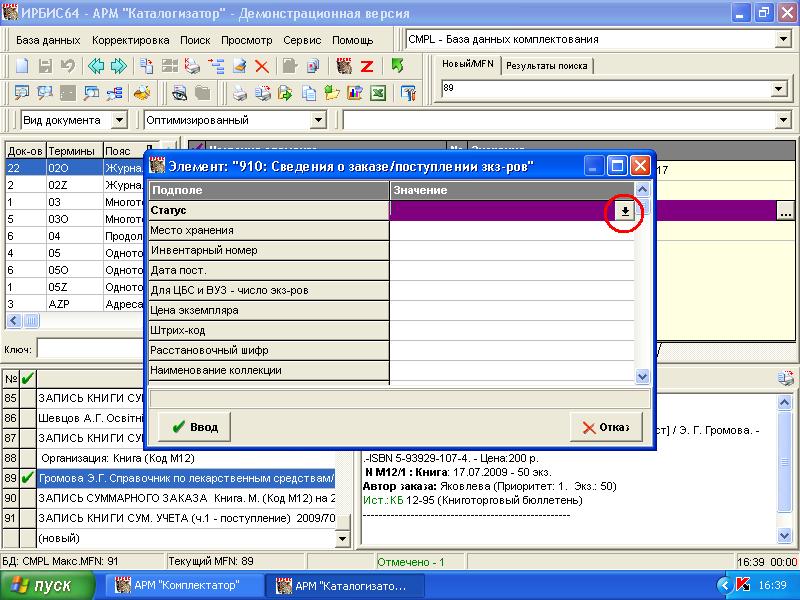Go to previous record with left arrow
Viewport: 800px width, 600px height.
tap(96, 67)
